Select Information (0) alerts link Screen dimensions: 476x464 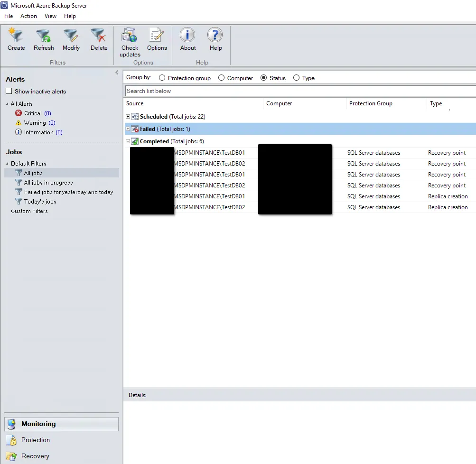[x=43, y=132]
